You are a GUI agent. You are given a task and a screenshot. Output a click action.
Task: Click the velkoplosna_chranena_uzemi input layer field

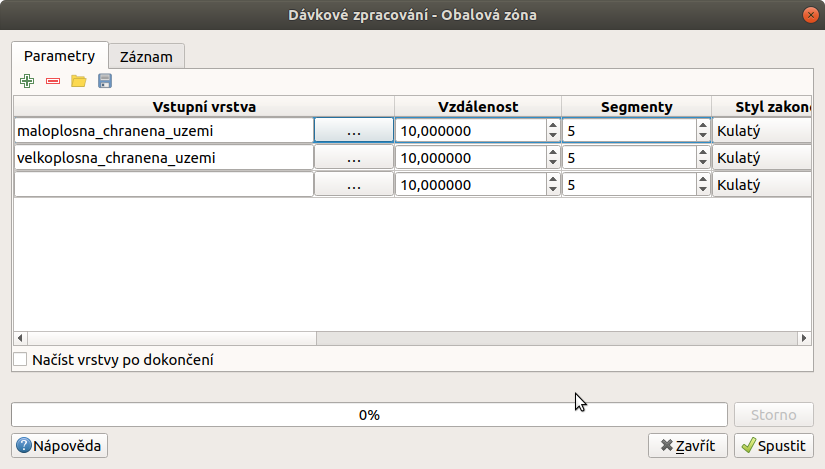tap(164, 158)
